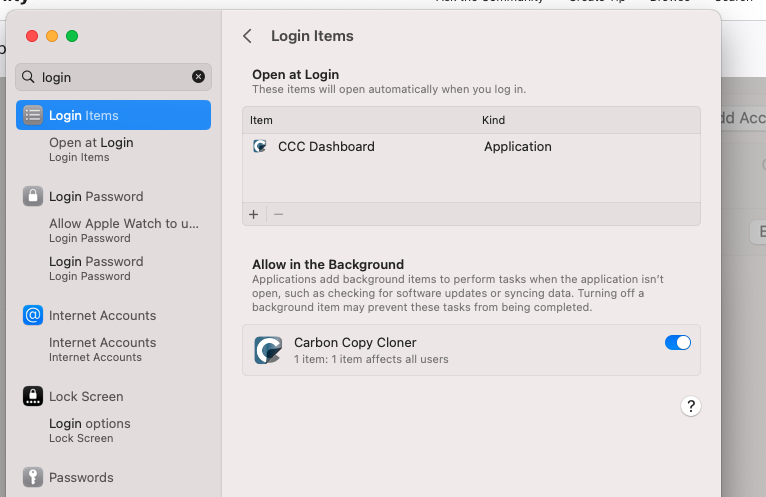
Task: Go back using the chevron arrow
Action: 247,36
